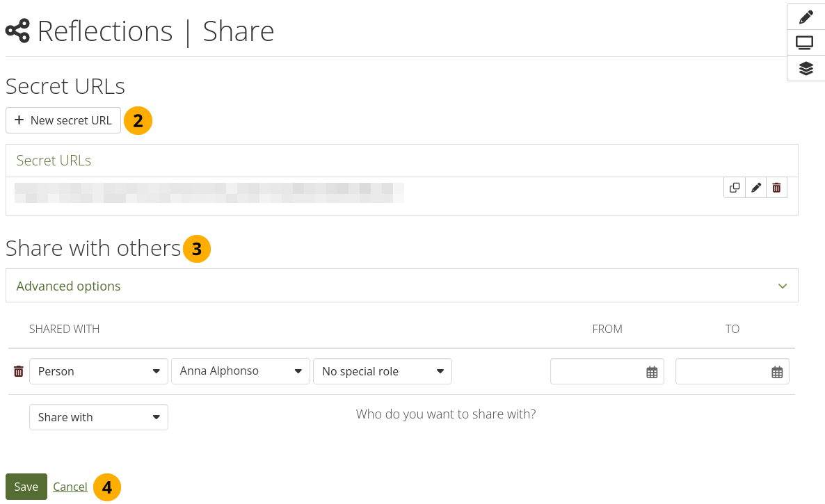This screenshot has width=825, height=504.
Task: Click the Save button
Action: point(26,487)
